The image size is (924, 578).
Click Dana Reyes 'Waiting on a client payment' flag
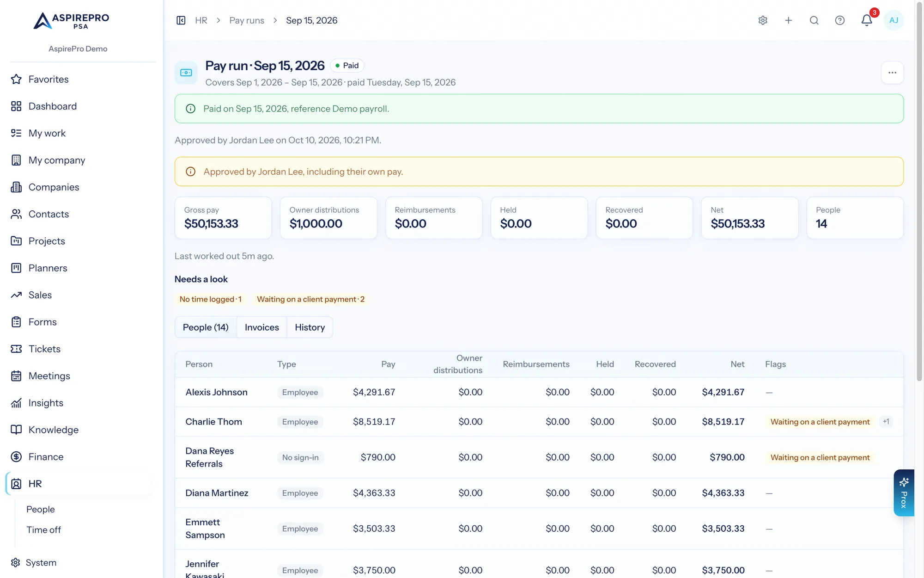820,457
